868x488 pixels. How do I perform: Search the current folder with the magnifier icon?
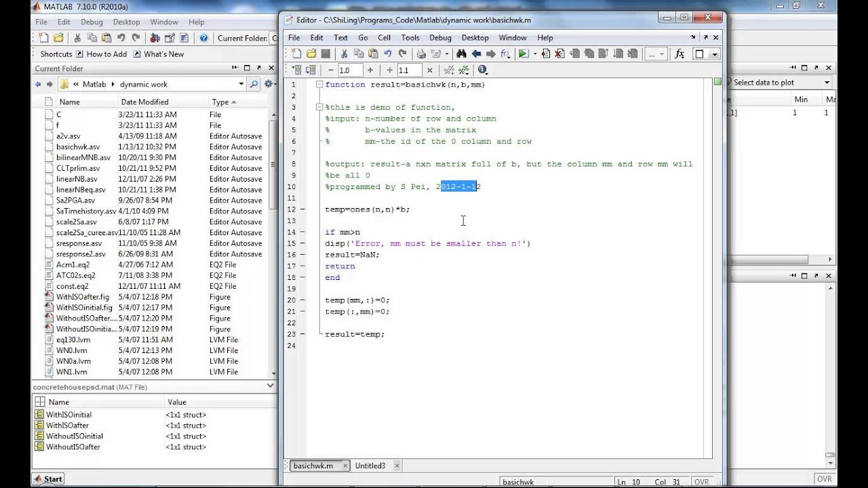coord(254,84)
